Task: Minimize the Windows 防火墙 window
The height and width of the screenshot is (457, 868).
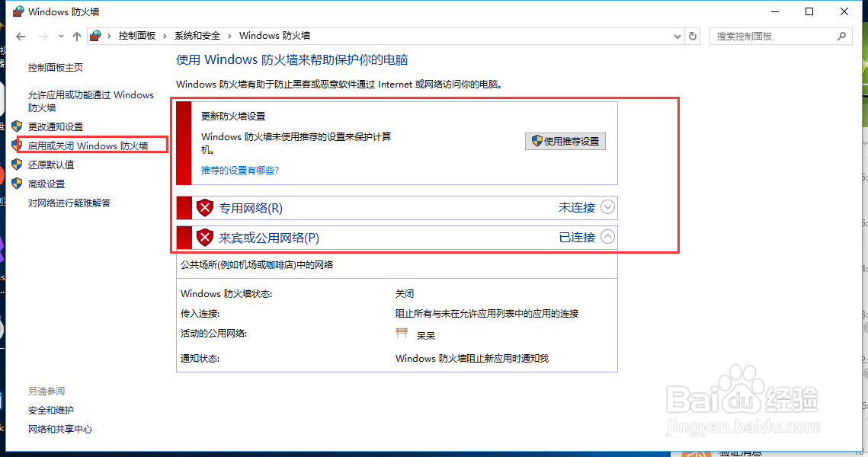Action: tap(775, 11)
